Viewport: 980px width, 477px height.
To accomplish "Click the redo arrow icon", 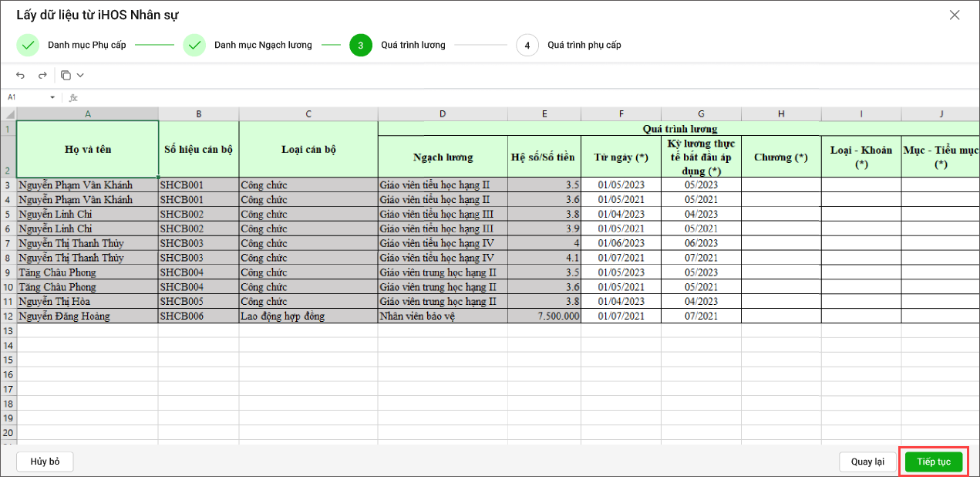I will coord(42,76).
